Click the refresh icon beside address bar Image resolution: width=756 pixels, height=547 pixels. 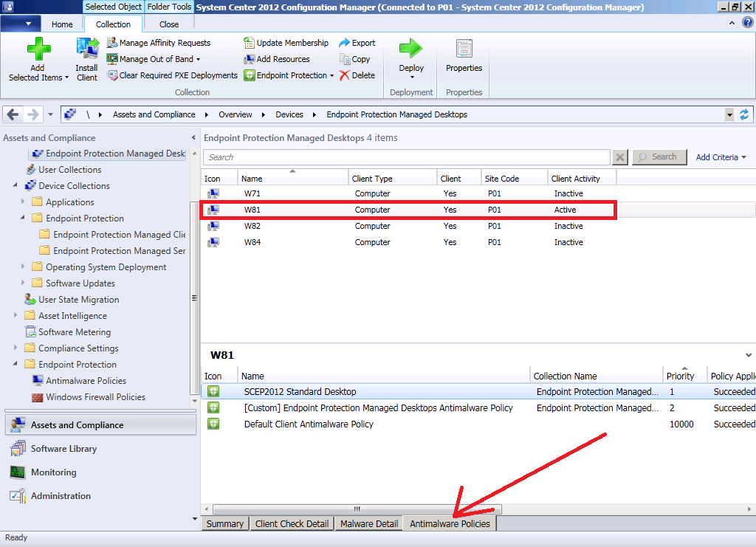coord(744,114)
